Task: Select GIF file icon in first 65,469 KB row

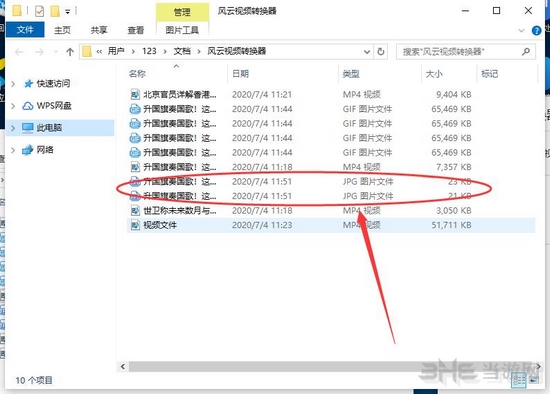Action: 135,109
